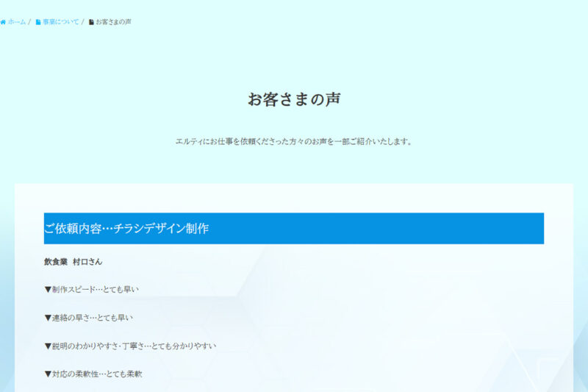Click the エルティにお仕事を依頼 intro sentence

[x=294, y=141]
